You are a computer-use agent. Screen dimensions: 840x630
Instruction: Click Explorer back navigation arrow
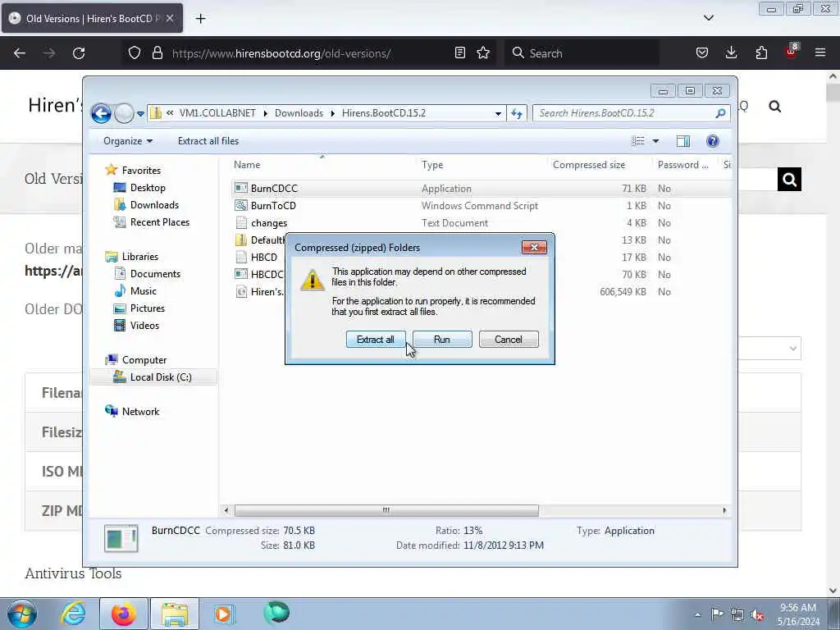[101, 113]
